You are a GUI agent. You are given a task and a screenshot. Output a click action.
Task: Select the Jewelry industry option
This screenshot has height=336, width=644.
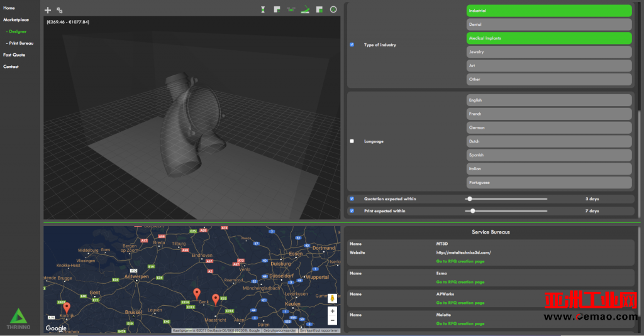(x=548, y=51)
